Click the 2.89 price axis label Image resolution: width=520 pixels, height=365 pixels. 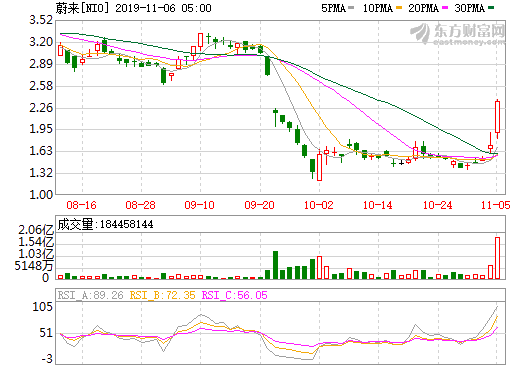tap(41, 64)
